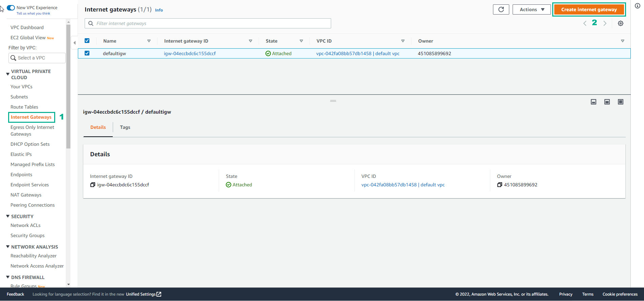Viewport: 644px width, 301px height.
Task: Open Security Groups
Action: point(27,235)
